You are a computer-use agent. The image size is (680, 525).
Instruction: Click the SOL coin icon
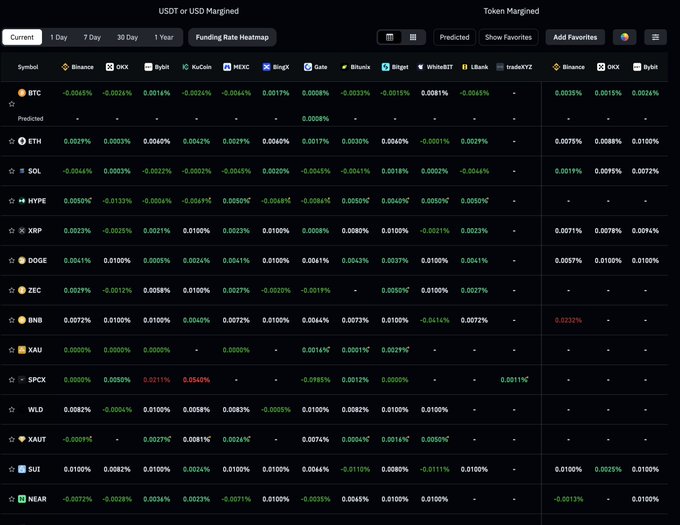coord(22,171)
